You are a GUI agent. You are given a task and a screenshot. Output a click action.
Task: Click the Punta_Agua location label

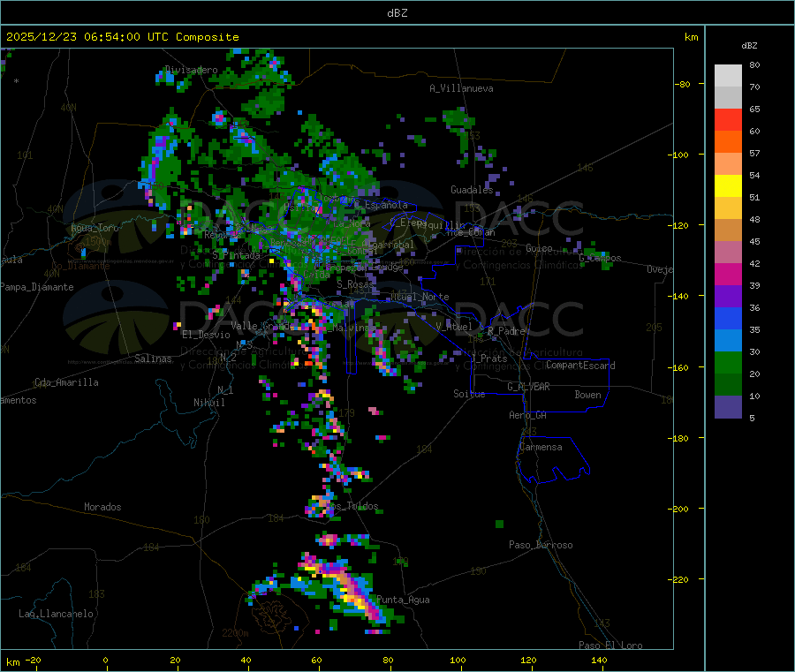click(x=403, y=600)
